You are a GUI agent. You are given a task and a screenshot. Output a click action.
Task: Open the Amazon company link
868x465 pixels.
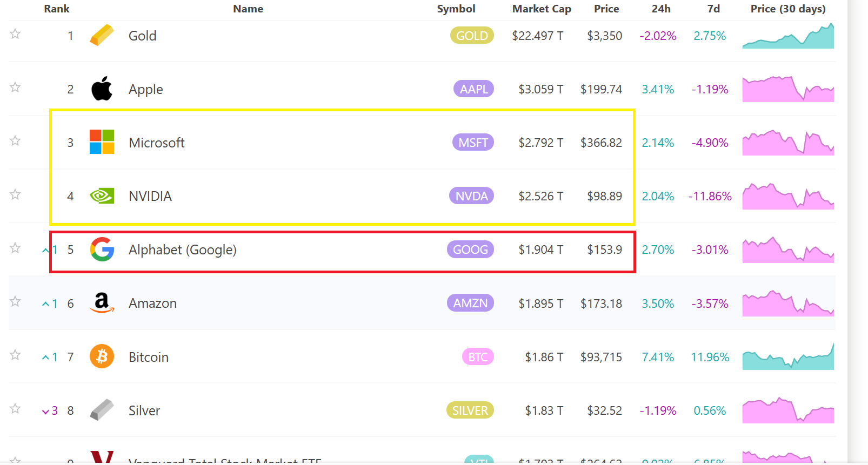point(152,304)
